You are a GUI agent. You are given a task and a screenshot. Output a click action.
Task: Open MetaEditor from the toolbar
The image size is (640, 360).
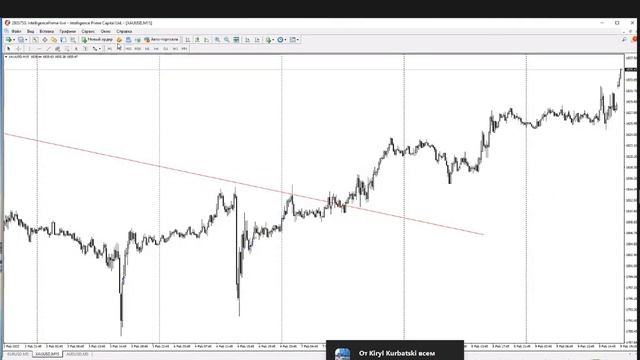pyautogui.click(x=119, y=40)
